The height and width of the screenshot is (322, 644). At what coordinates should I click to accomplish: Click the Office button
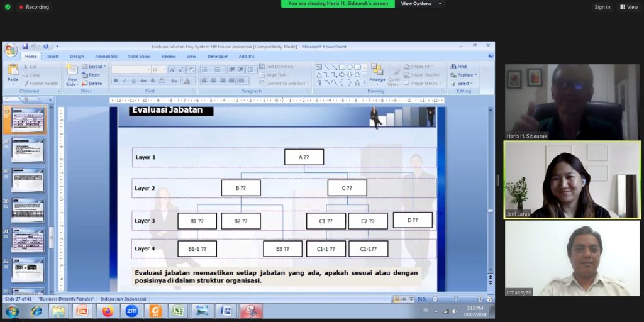tap(11, 49)
